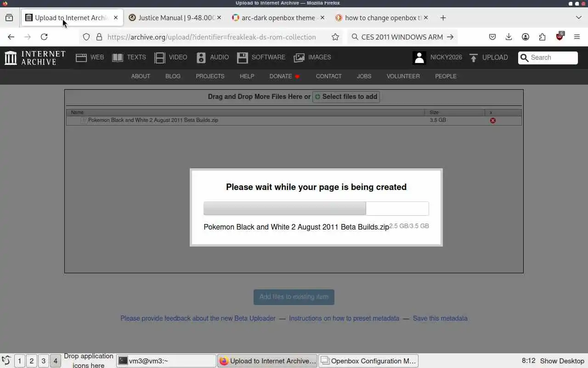588x368 pixels.
Task: Open Firefox account icon
Action: tap(526, 37)
